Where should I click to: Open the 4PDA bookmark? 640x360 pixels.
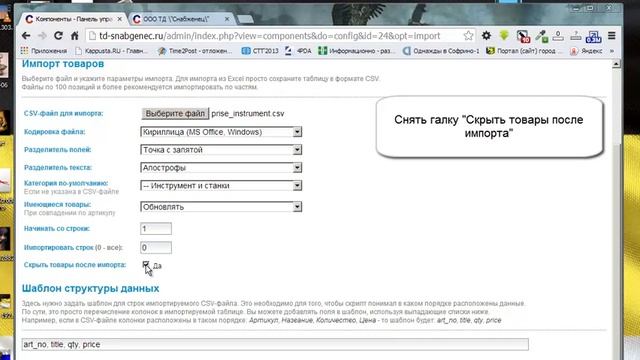(x=298, y=51)
